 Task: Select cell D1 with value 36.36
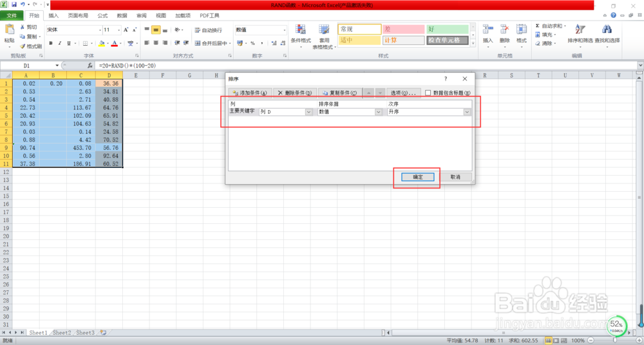[109, 83]
